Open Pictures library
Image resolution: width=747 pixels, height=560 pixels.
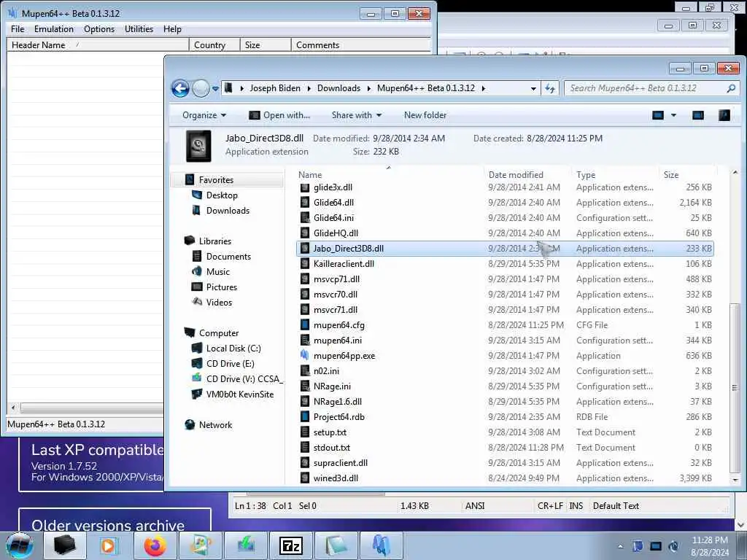click(222, 287)
